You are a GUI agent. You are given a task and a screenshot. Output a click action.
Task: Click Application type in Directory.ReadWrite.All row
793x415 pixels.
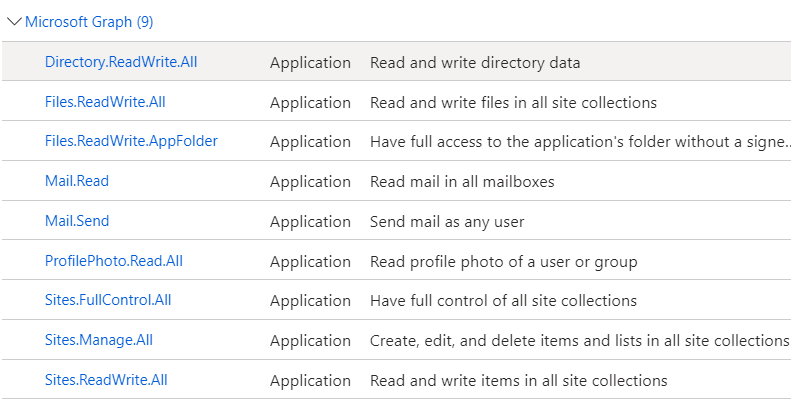click(310, 63)
